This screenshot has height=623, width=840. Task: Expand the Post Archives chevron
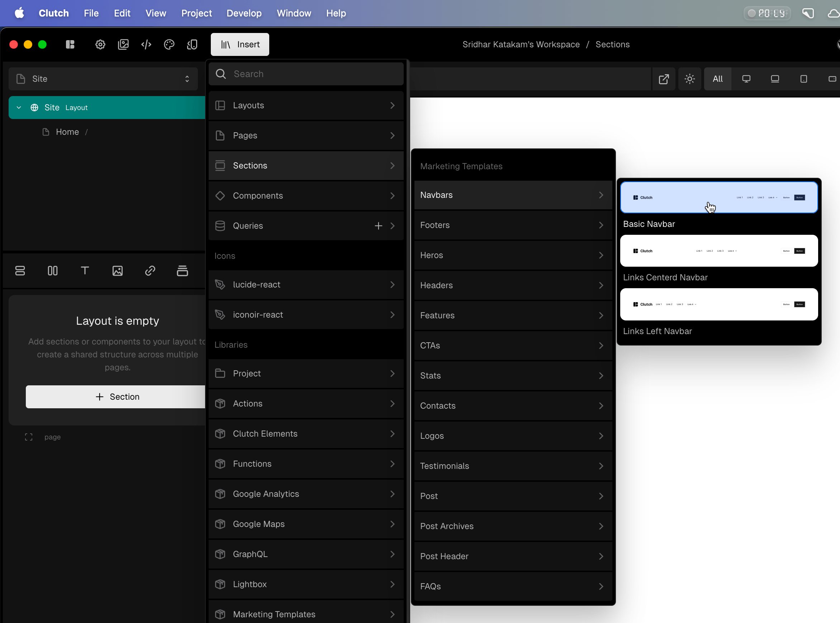point(601,527)
